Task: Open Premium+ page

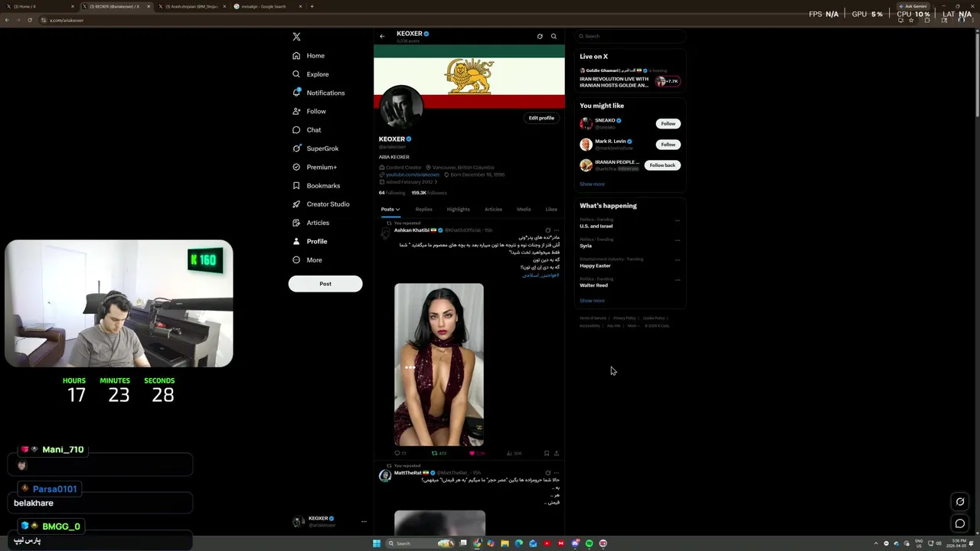Action: (x=315, y=167)
